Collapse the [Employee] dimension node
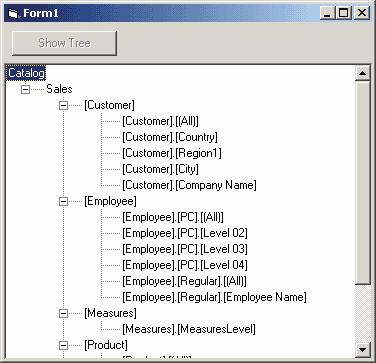The image size is (376, 363). point(63,201)
